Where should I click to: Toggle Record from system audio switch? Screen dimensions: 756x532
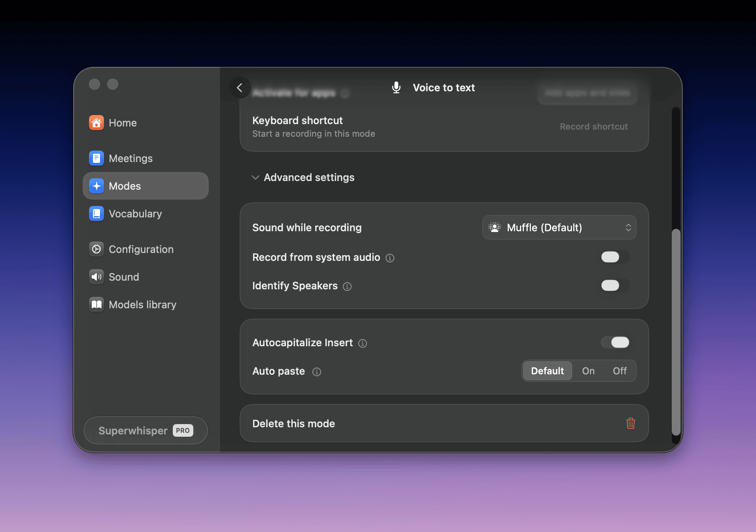(x=615, y=257)
